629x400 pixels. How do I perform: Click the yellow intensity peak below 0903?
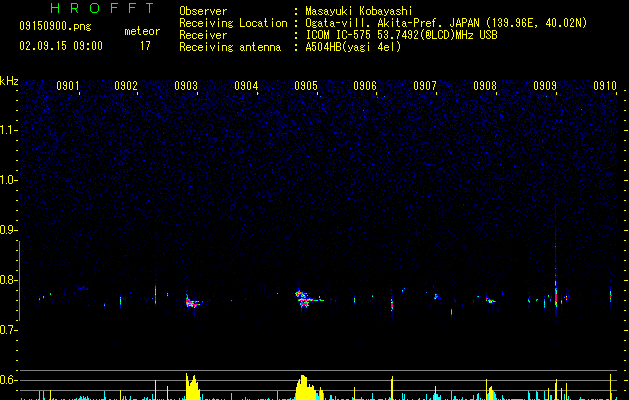[x=192, y=386]
